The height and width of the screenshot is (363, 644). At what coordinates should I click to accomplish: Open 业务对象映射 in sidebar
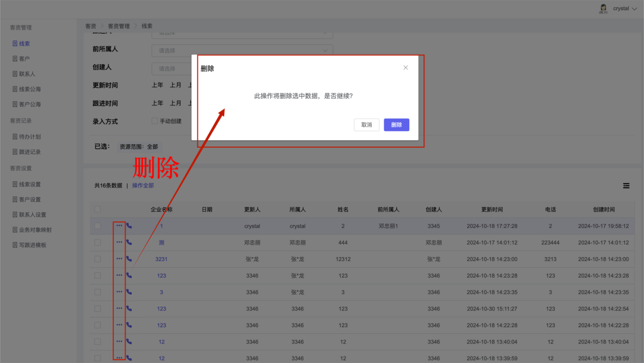click(x=35, y=230)
